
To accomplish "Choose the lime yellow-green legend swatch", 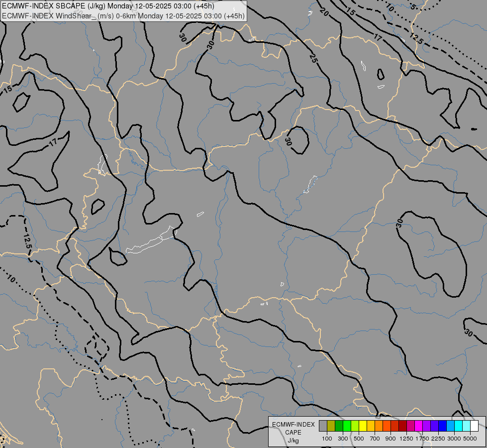I will [x=355, y=426].
